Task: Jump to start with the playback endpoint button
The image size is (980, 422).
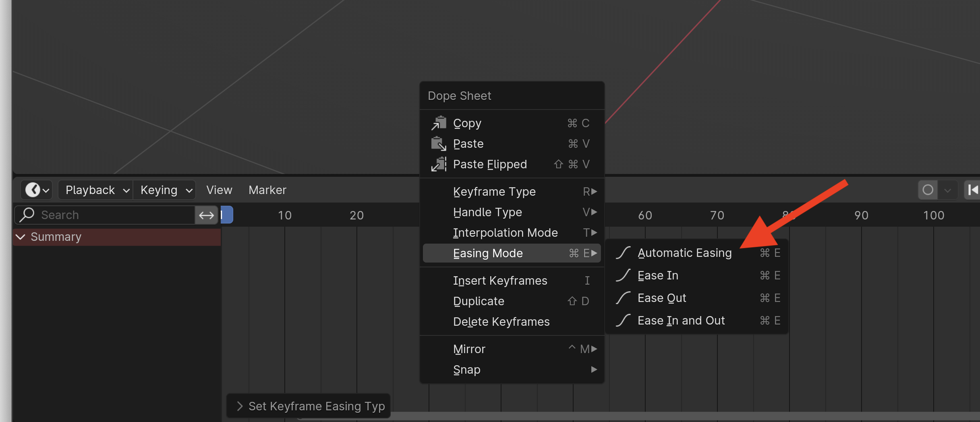Action: click(972, 190)
